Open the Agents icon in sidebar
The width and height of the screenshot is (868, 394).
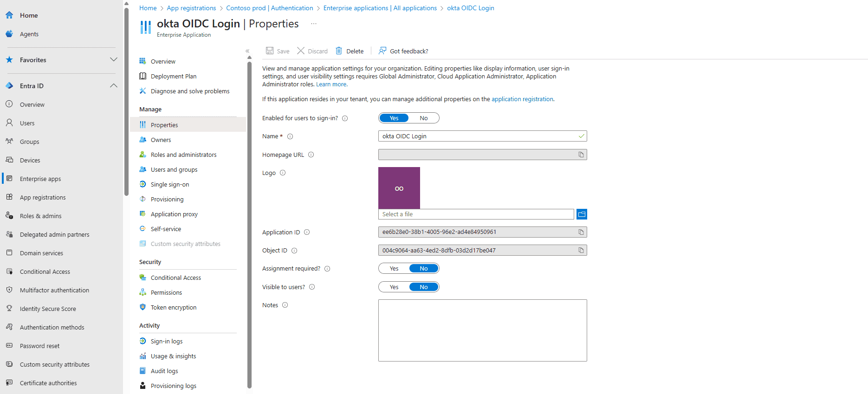pyautogui.click(x=9, y=34)
